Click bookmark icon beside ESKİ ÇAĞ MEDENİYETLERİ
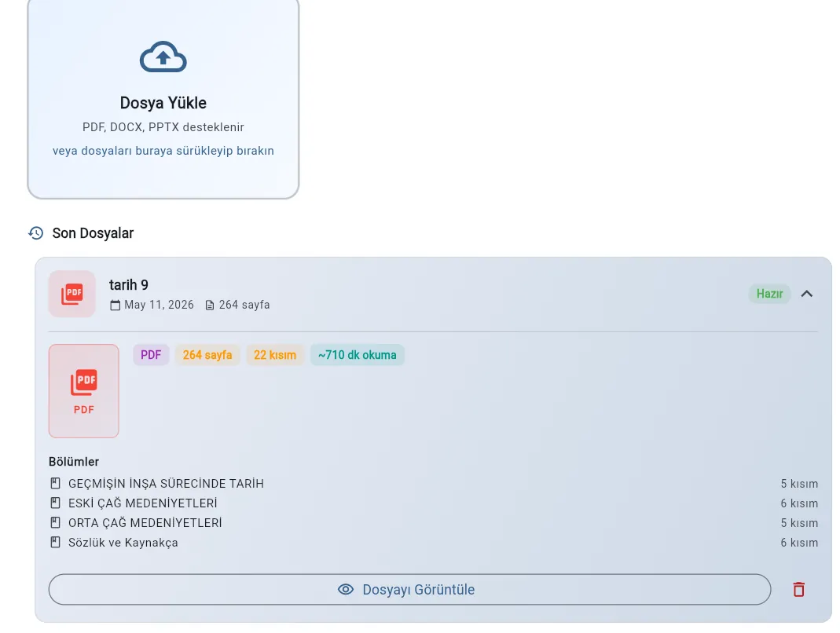The height and width of the screenshot is (633, 840). [x=55, y=503]
